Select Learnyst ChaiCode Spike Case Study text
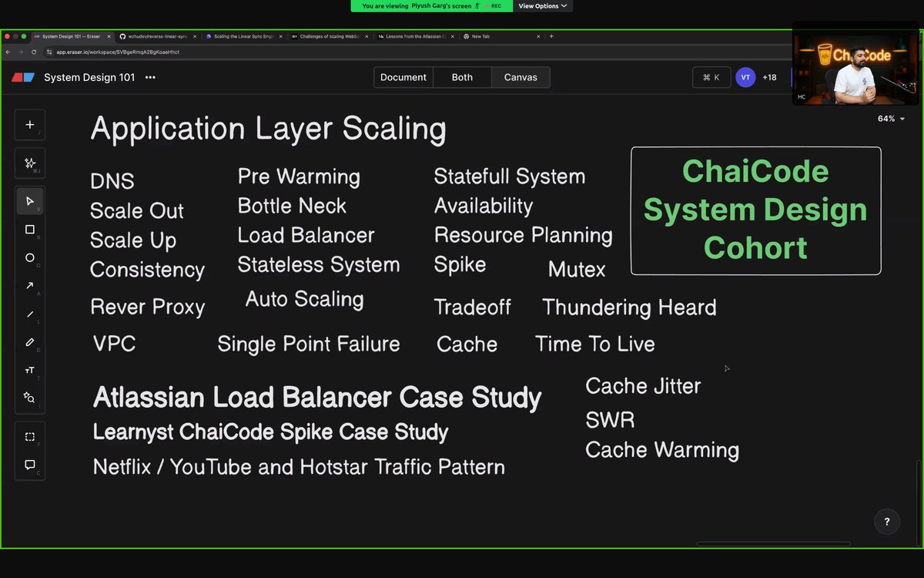Viewport: 924px width, 578px height. pos(270,432)
